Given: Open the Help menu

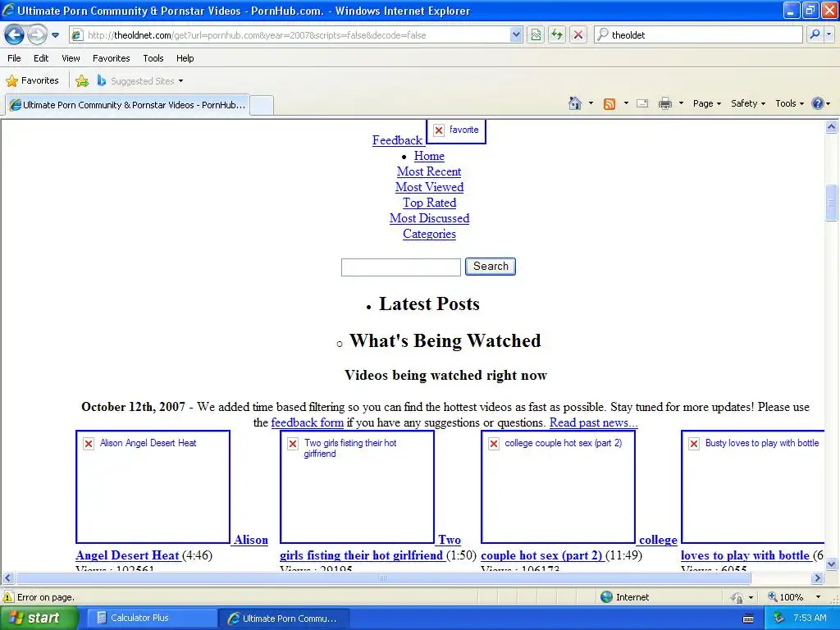Looking at the screenshot, I should [185, 58].
